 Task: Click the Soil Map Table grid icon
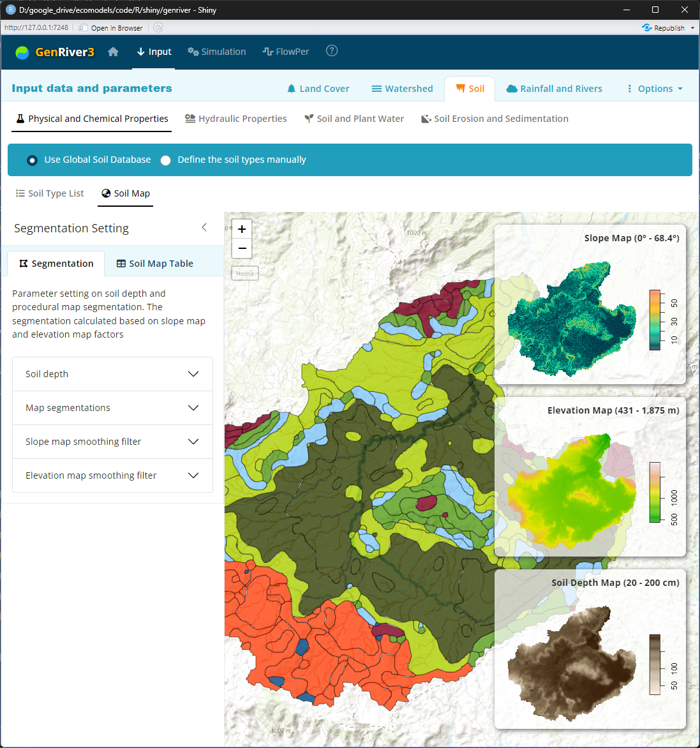tap(121, 264)
